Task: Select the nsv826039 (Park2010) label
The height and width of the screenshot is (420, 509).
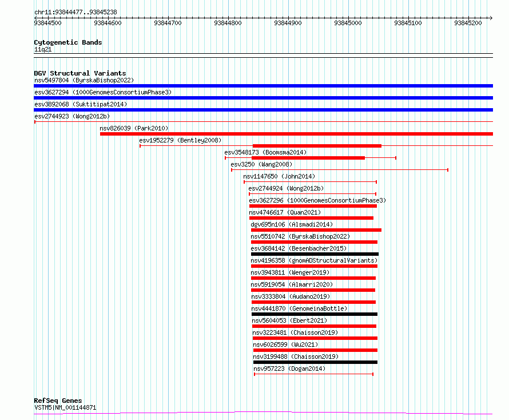Action: (x=134, y=128)
